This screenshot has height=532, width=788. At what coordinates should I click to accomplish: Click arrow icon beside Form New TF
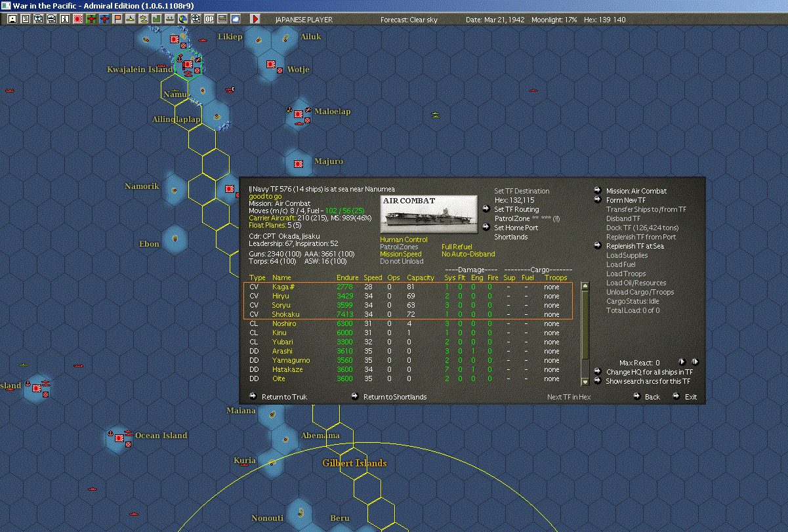tap(598, 200)
